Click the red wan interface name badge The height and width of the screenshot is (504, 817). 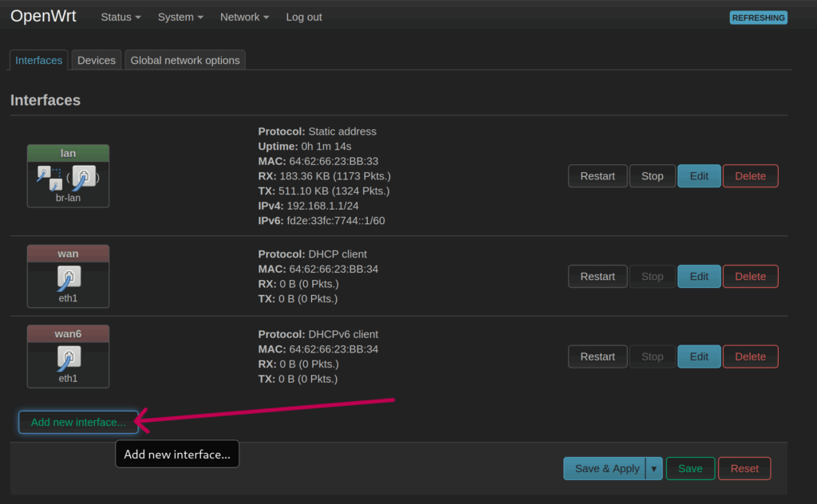(x=68, y=254)
